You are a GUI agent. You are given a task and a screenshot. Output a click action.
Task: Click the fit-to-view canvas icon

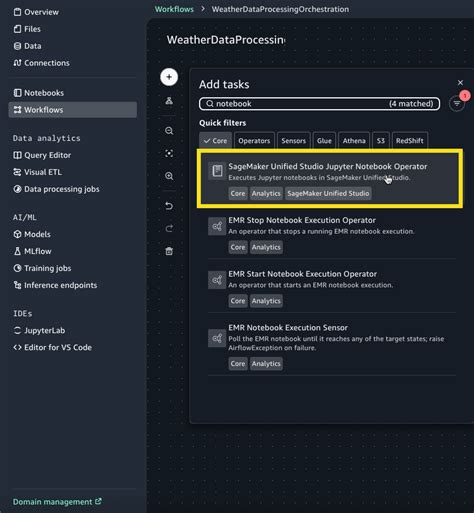point(169,153)
